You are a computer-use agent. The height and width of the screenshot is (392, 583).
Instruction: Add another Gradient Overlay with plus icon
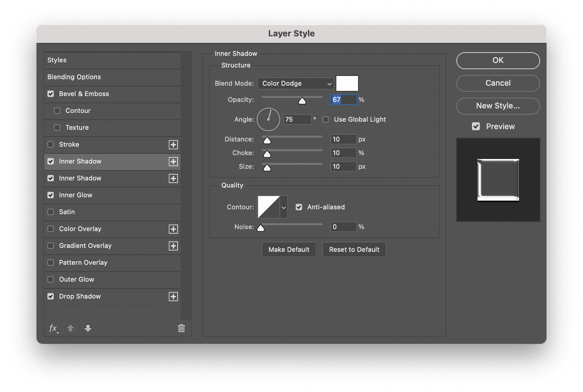[173, 246]
